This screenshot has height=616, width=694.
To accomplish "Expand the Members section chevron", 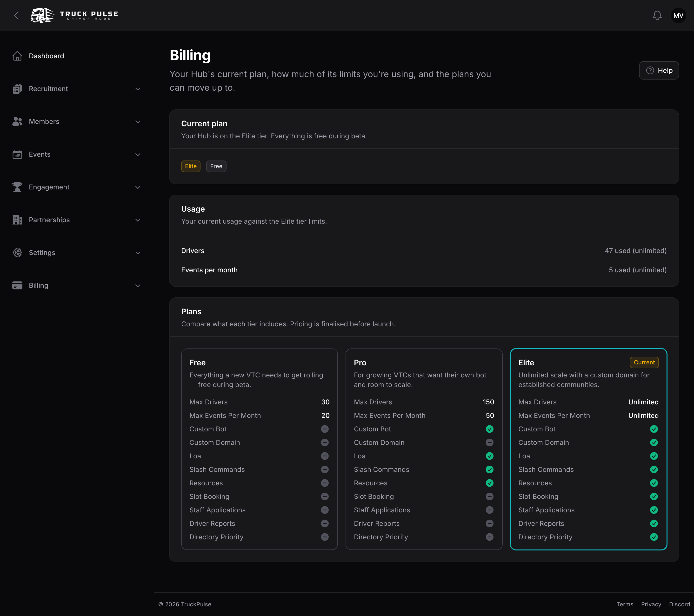I will click(x=138, y=121).
